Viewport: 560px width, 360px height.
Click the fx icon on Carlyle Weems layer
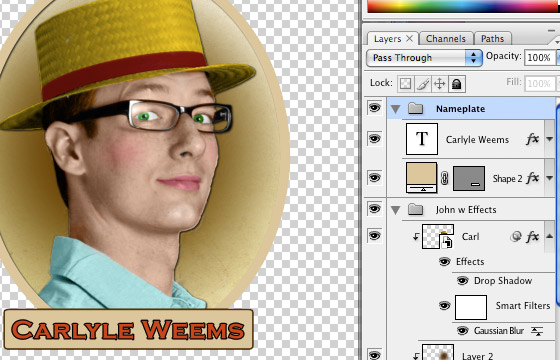coord(532,139)
